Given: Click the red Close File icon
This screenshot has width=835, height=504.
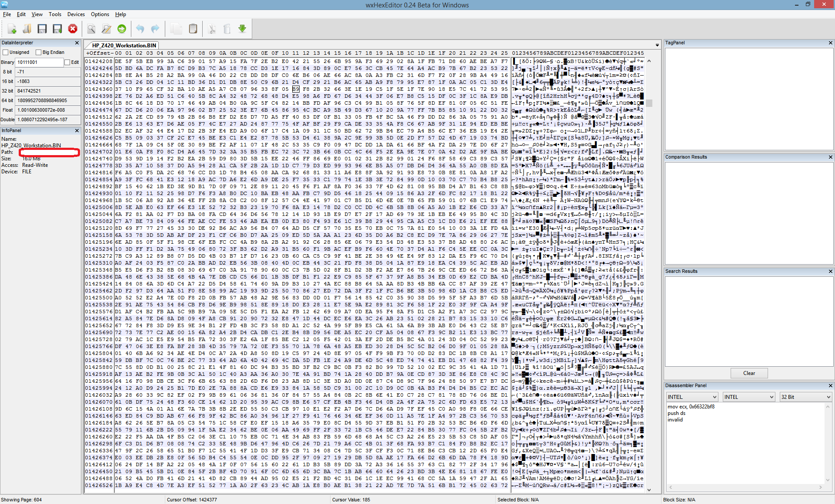Looking at the screenshot, I should [73, 29].
